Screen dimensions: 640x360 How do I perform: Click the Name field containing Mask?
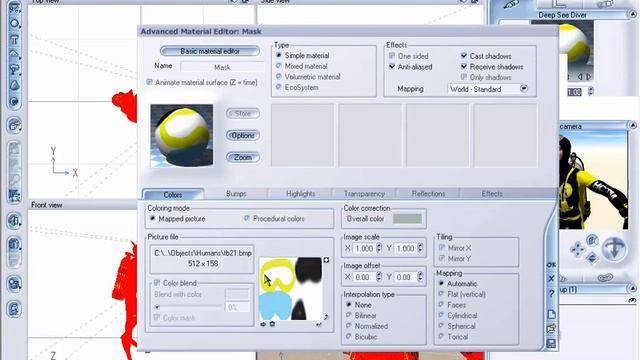(222, 67)
